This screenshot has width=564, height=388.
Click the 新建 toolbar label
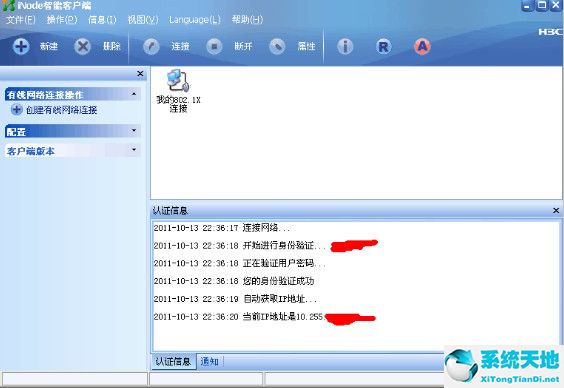pyautogui.click(x=49, y=46)
